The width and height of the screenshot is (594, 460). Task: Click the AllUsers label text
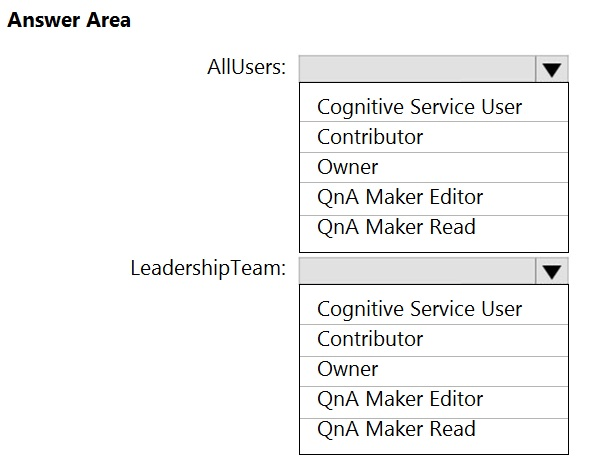(246, 67)
